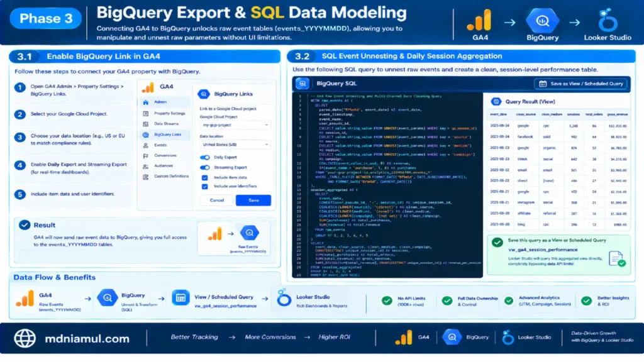
Task: Click Save as View / Scheduled Query button
Action: 580,84
